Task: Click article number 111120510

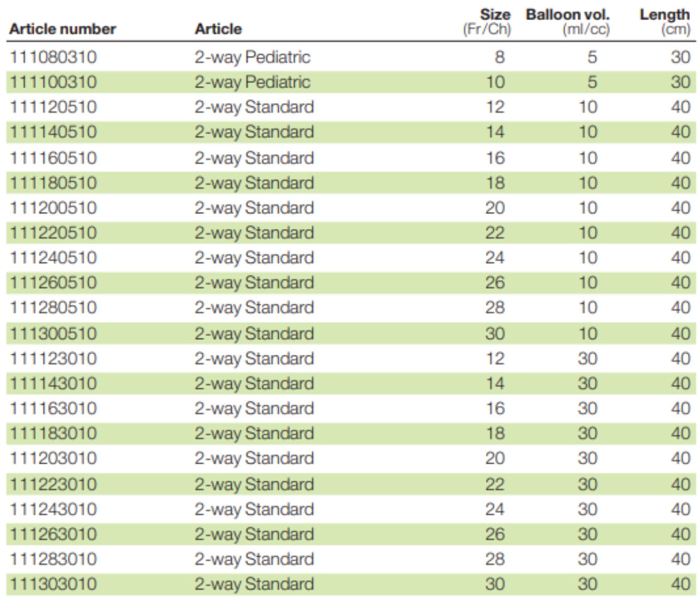Action: point(53,107)
